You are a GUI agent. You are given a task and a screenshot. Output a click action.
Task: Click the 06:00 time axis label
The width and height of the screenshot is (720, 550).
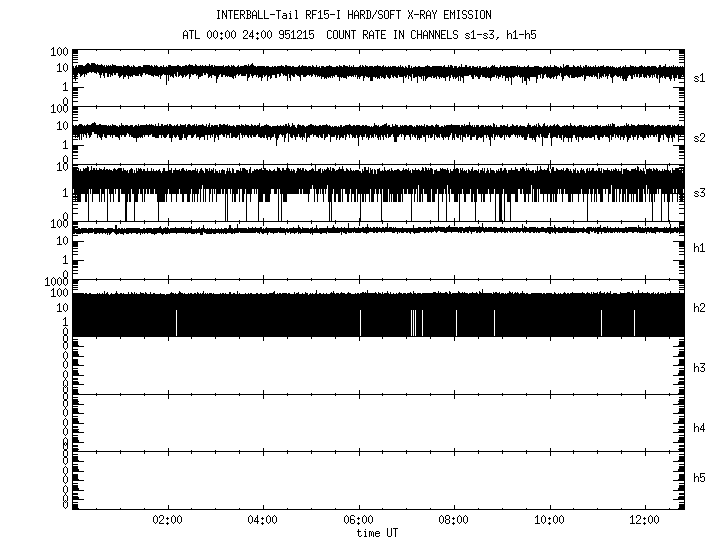click(358, 521)
